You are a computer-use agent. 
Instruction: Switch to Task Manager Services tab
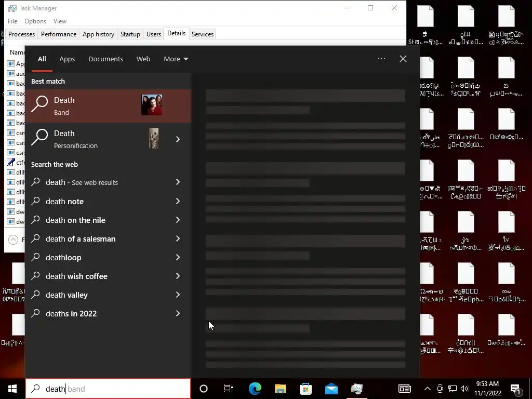tap(203, 34)
